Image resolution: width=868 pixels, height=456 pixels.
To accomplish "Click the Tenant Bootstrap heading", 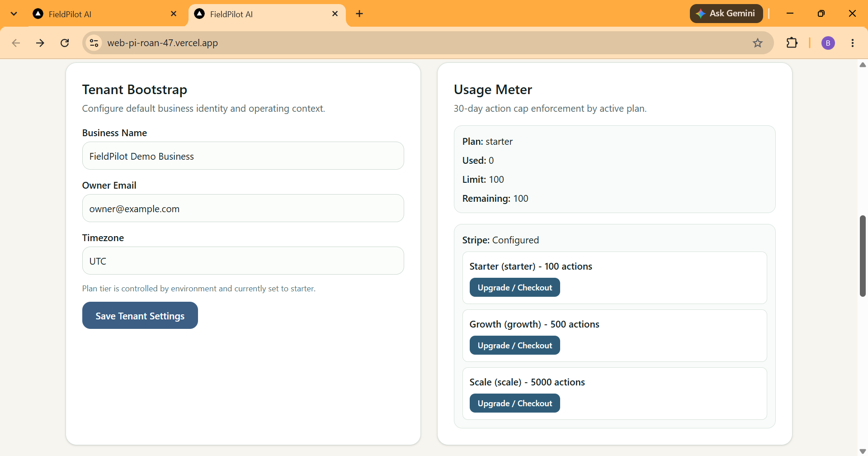I will (x=135, y=90).
